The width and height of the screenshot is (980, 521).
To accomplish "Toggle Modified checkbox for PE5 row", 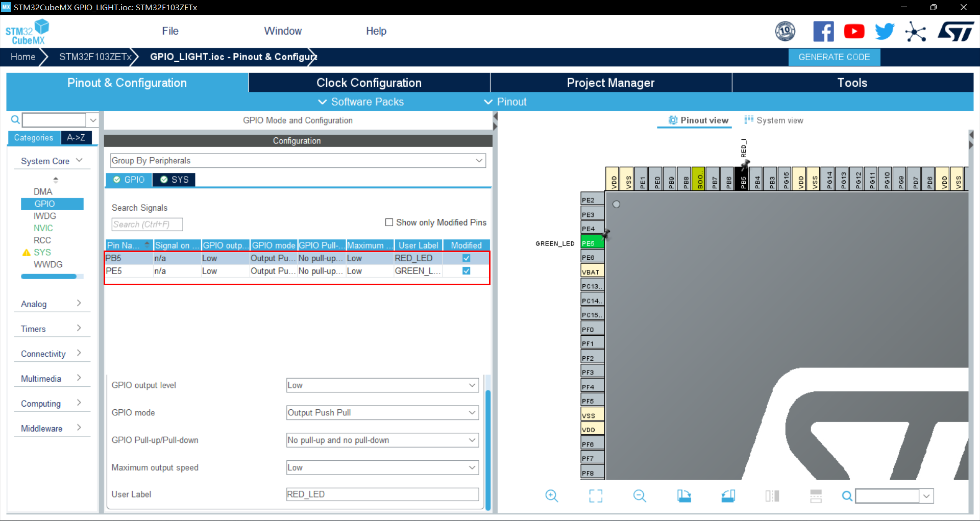I will coord(466,271).
